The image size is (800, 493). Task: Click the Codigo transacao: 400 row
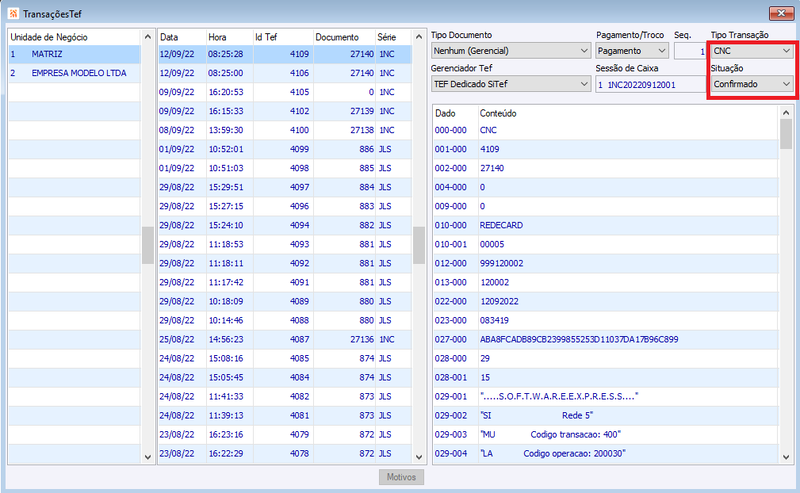point(606,434)
